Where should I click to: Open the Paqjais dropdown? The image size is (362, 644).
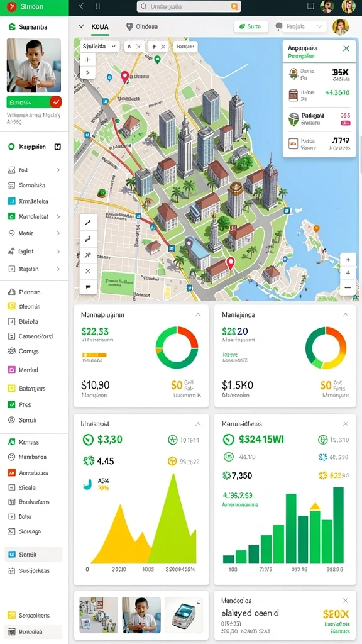tap(301, 26)
